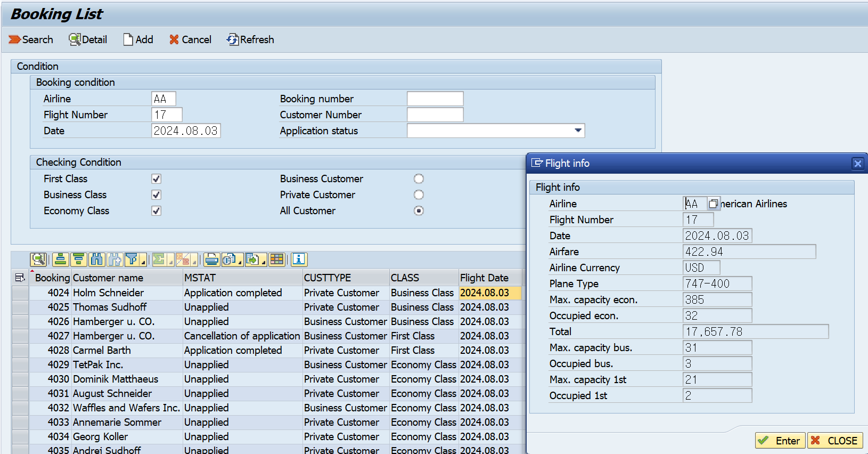Sort grid in descending order

click(x=79, y=260)
